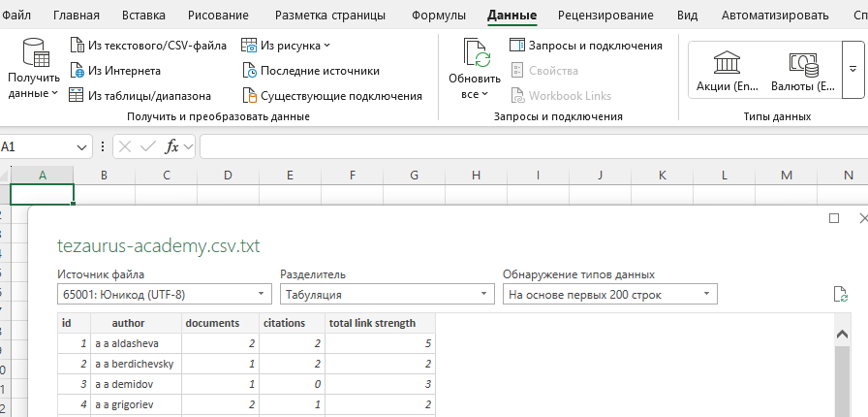Expand Обнаружение типов данных dropdown
868x417 pixels.
click(609, 294)
